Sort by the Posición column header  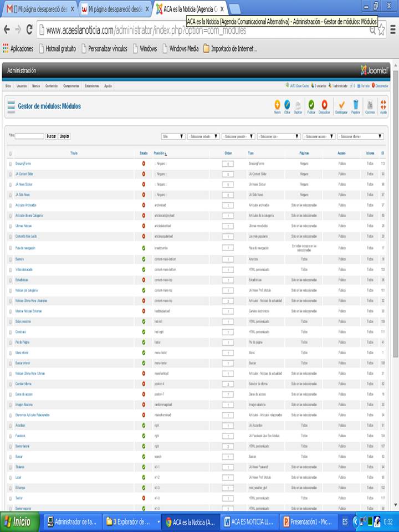pyautogui.click(x=160, y=154)
